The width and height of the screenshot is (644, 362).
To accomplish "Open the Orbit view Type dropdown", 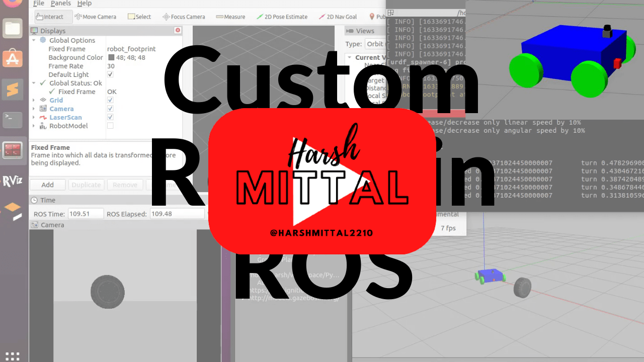I will pyautogui.click(x=375, y=44).
